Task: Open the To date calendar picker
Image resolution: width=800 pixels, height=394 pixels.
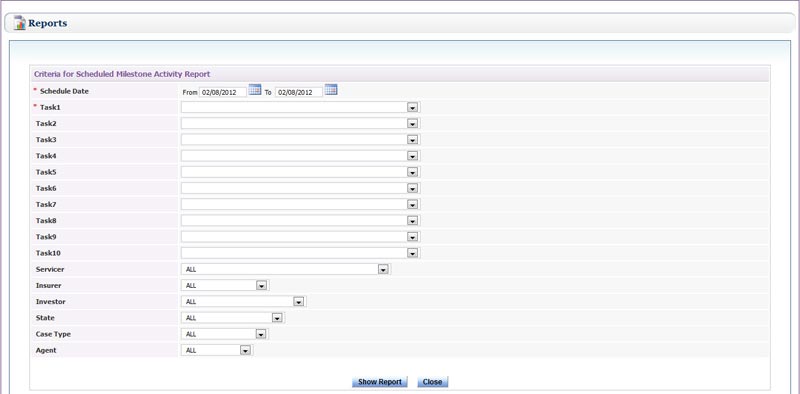Action: 331,90
